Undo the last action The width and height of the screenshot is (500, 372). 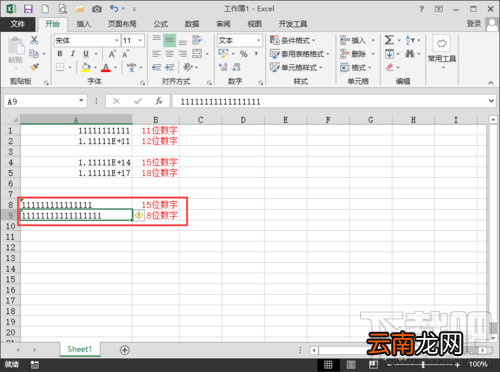tap(114, 9)
